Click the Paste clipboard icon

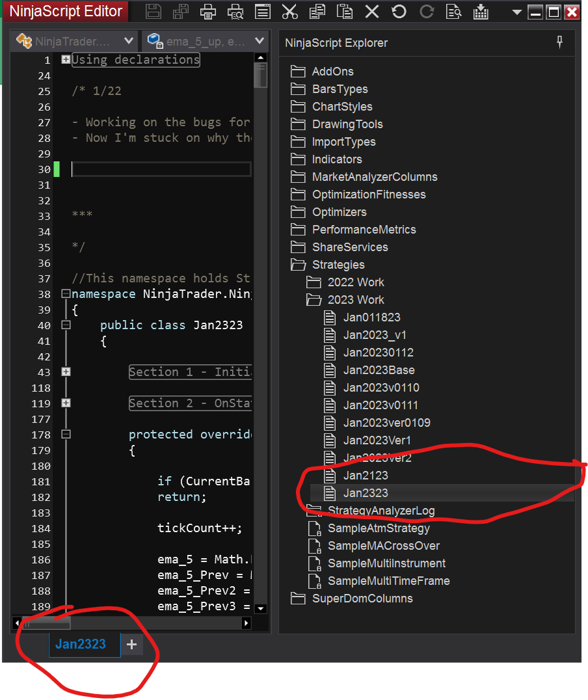pos(344,11)
